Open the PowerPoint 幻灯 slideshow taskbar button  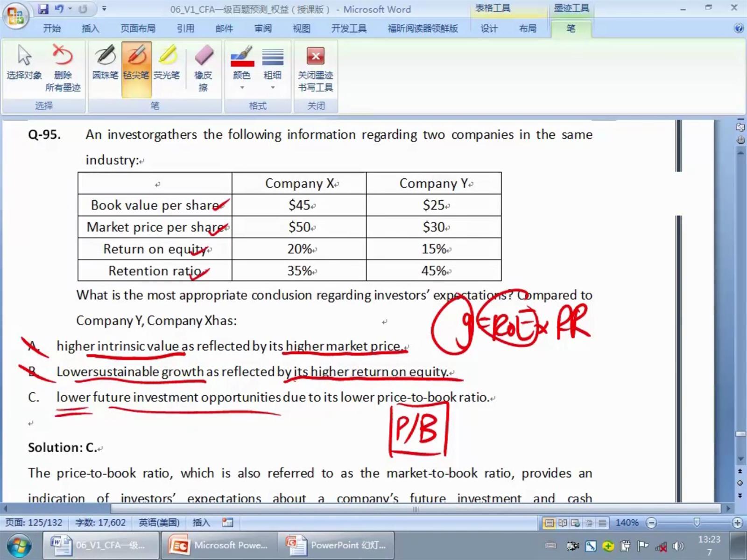[336, 545]
